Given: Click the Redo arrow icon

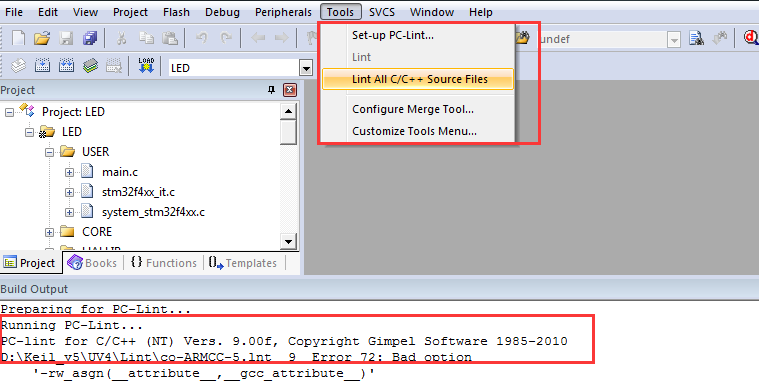Looking at the screenshot, I should [x=226, y=38].
